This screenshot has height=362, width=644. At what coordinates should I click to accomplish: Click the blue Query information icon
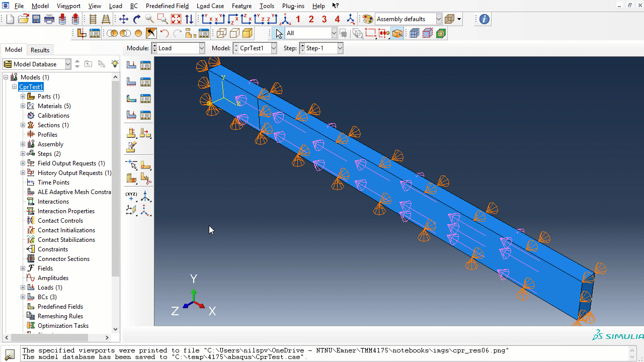[484, 19]
